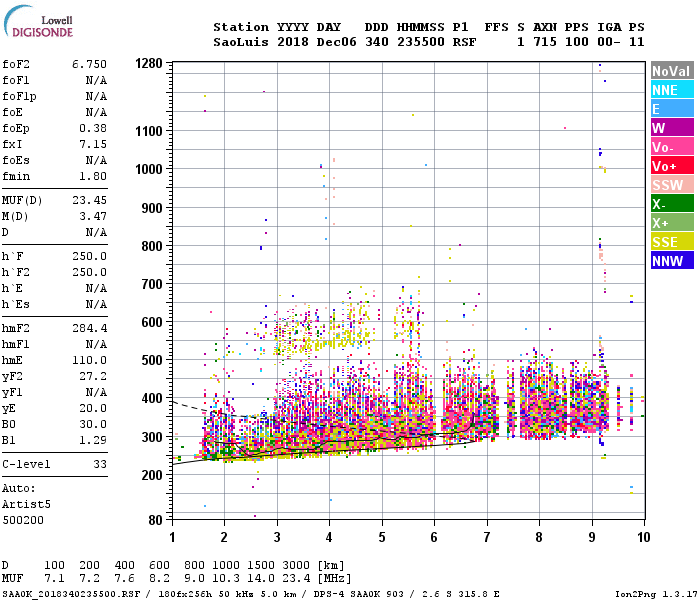Click the 7 MHz frequency axis label
The width and height of the screenshot is (700, 600).
pos(487,537)
